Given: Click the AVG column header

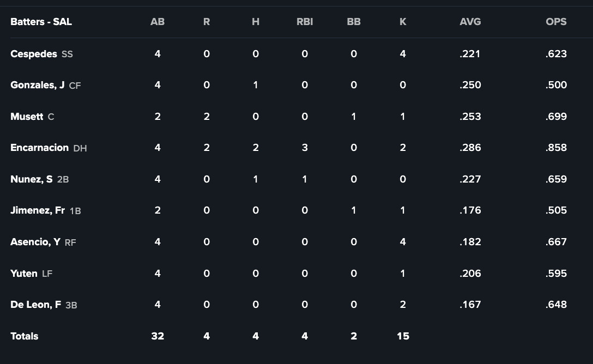Looking at the screenshot, I should (470, 22).
